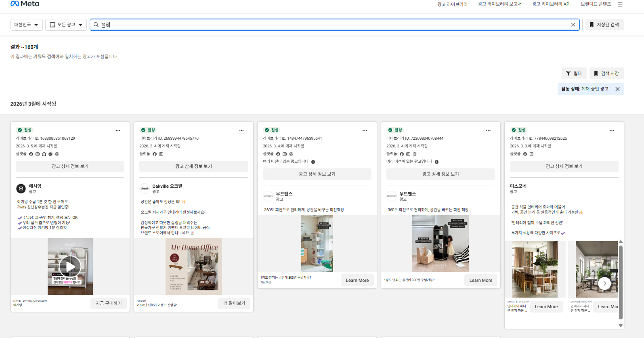Screen dimensions: 644x338
Task: Expand the 모든 광고 category dropdown
Action: (66, 25)
